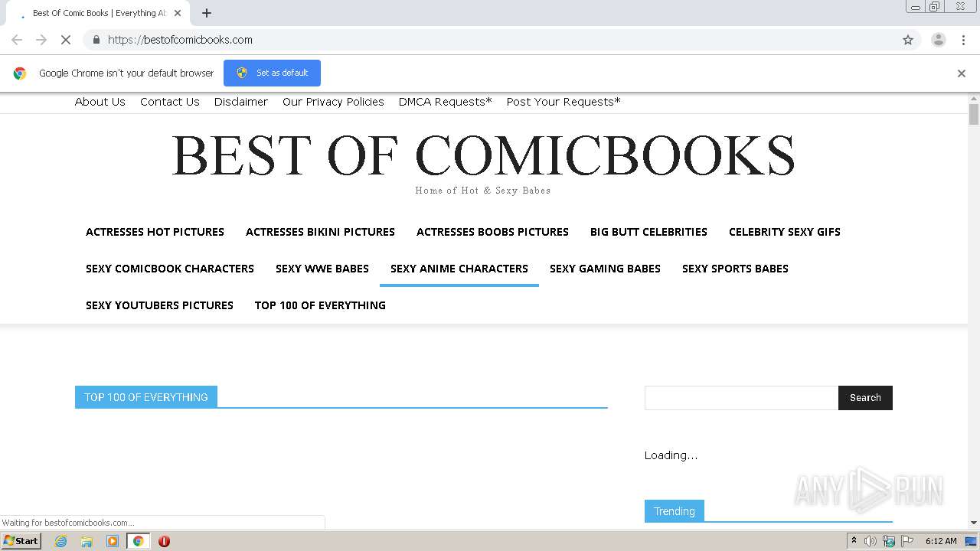Open the DMCA Requests link

446,102
